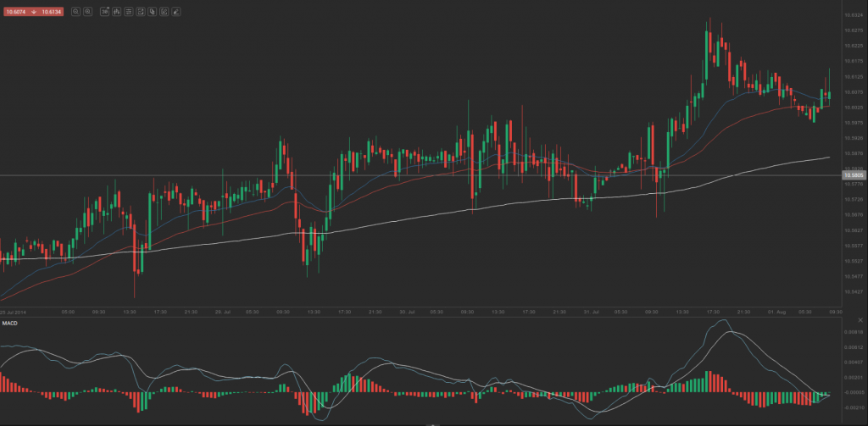This screenshot has width=868, height=426.
Task: Click the 30 Jul date on time axis
Action: pos(405,312)
